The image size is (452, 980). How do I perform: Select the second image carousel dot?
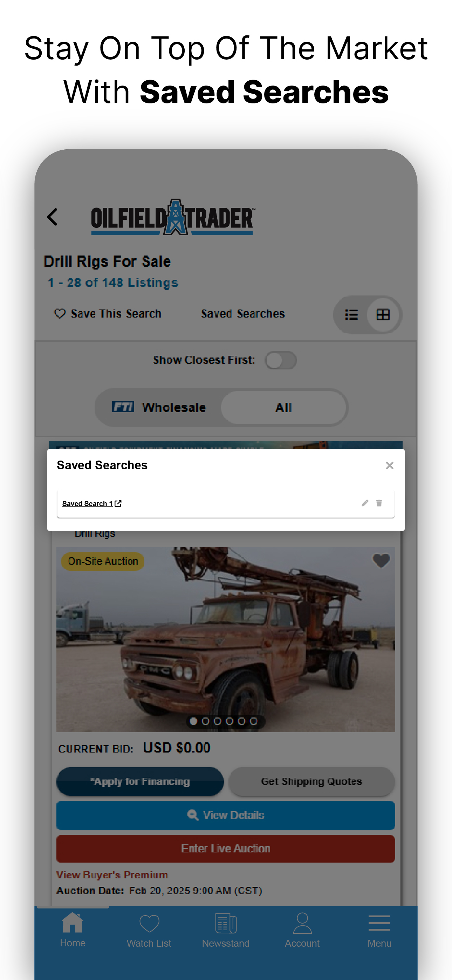[x=205, y=721]
